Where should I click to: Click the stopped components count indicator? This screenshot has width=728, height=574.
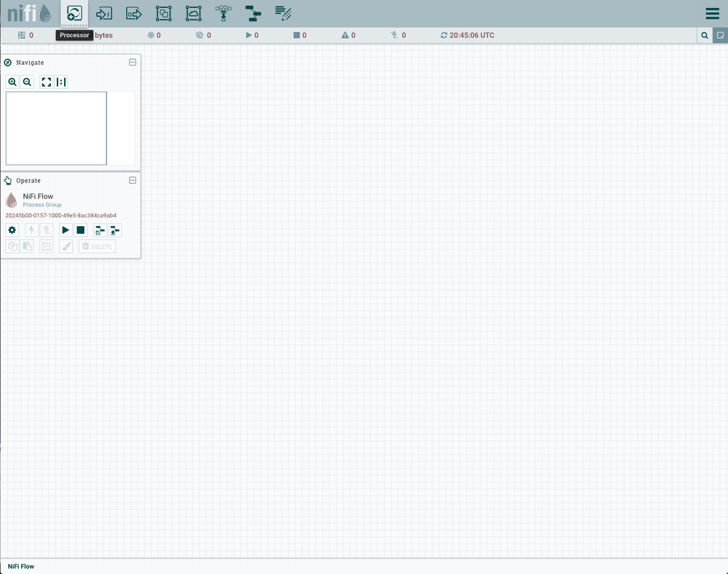point(300,35)
